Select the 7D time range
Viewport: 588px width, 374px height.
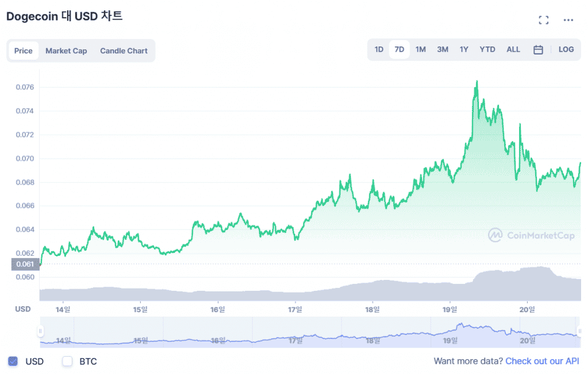tap(400, 49)
